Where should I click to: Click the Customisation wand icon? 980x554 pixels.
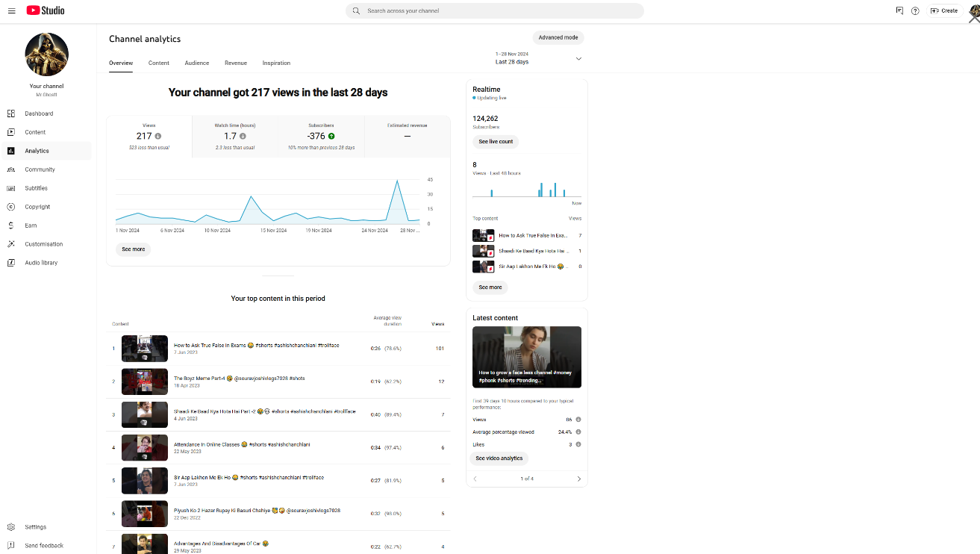point(10,244)
